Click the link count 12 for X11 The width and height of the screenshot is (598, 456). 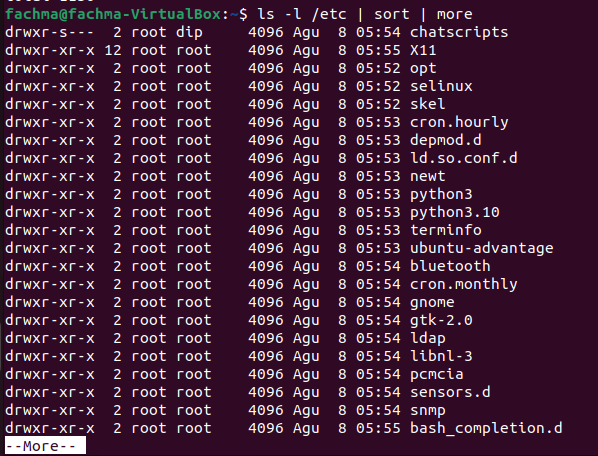113,50
